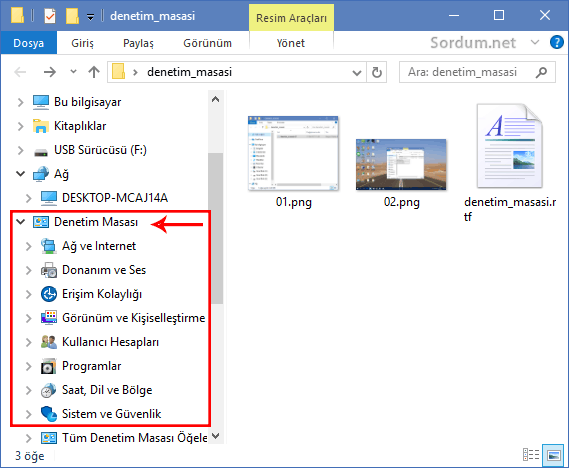Select the Kullanıcı Hesapları text label

110,342
